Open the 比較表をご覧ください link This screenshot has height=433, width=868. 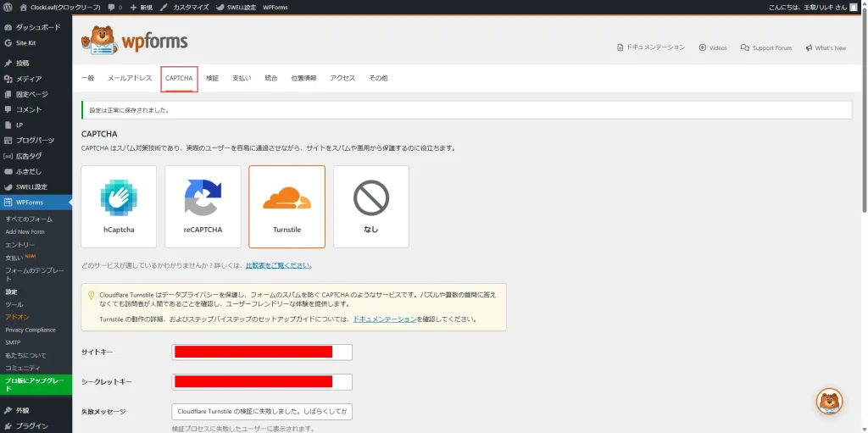(x=277, y=265)
